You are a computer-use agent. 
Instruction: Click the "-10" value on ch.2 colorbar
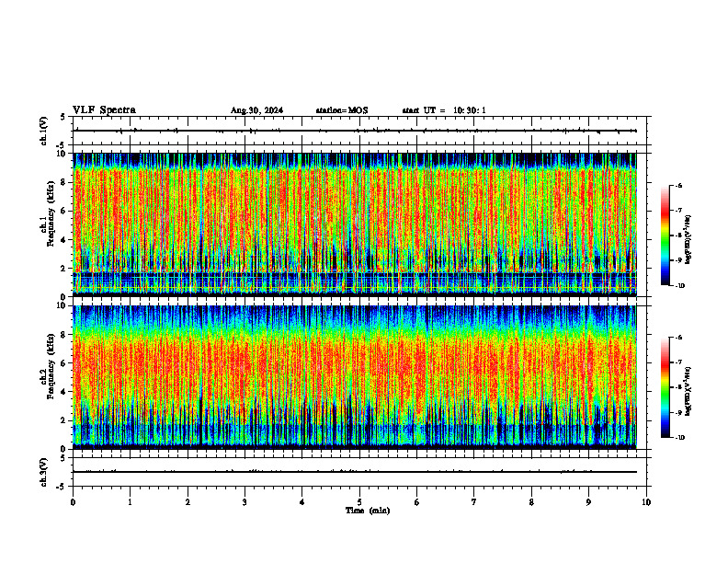(x=679, y=438)
